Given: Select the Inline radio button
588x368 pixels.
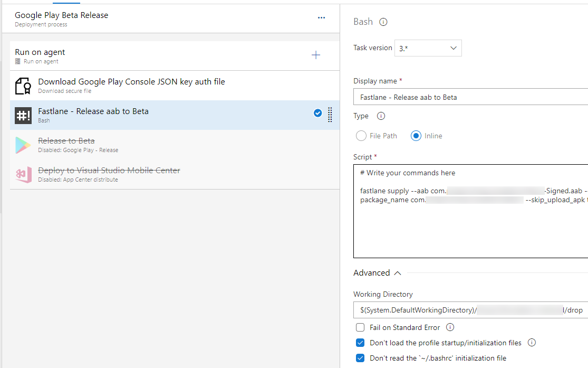Looking at the screenshot, I should click(x=416, y=136).
